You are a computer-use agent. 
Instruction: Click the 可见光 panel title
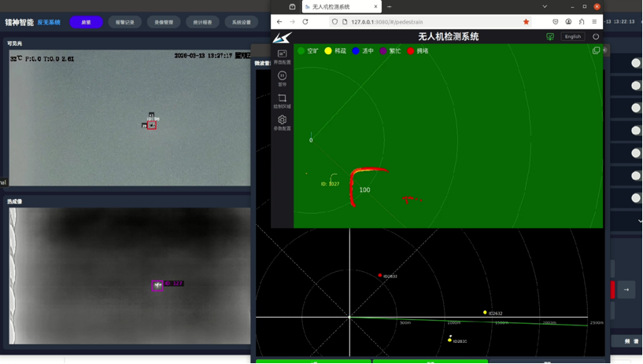coord(14,43)
